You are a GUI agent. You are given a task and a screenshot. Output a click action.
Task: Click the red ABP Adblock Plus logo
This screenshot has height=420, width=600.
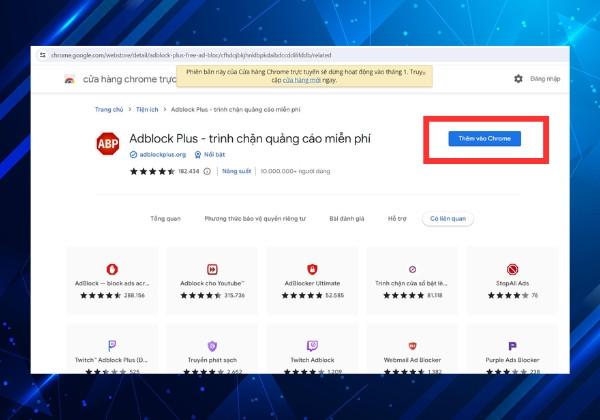pos(108,144)
